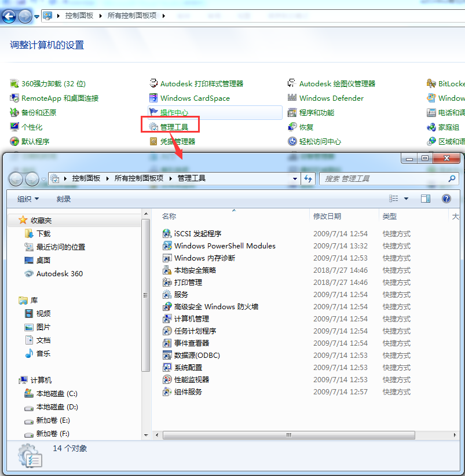Click the 刻录 toolbar button
465x476 pixels.
pos(64,199)
